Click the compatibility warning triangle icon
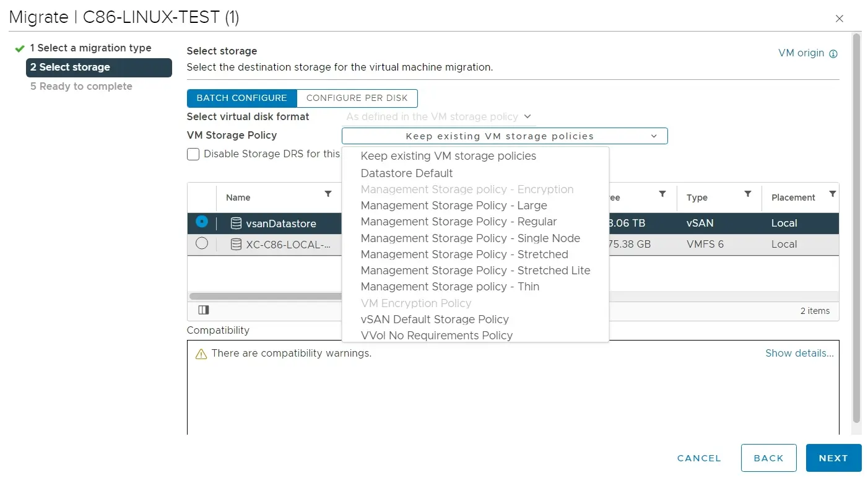868x478 pixels. [x=201, y=354]
